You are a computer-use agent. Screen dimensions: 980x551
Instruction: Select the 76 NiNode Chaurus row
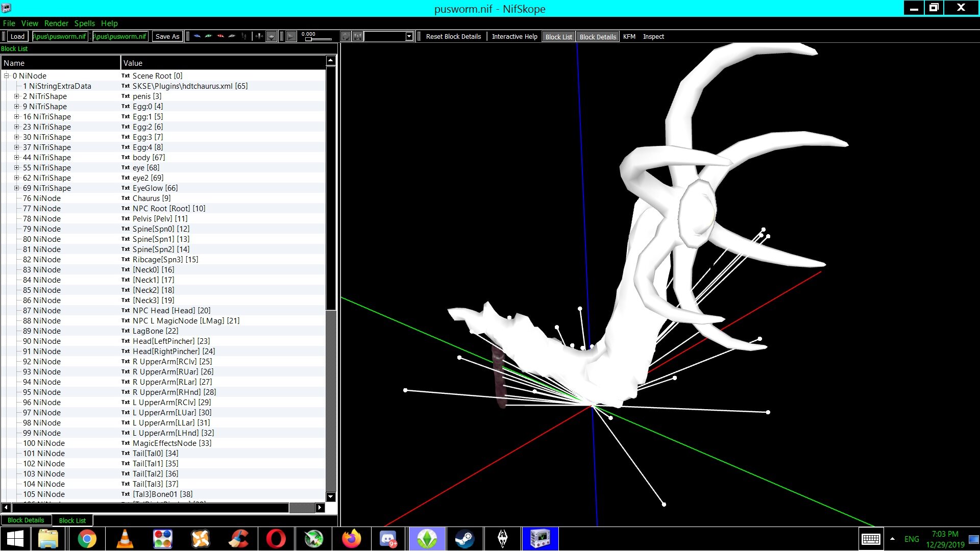[x=163, y=198]
